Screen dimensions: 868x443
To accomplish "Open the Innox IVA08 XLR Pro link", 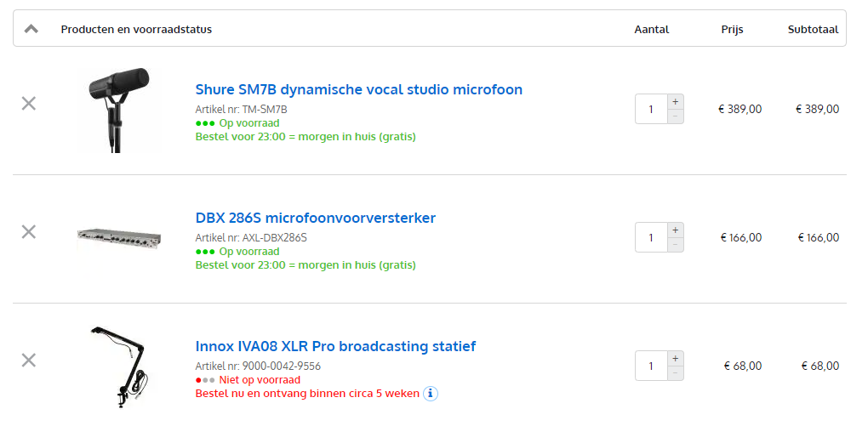I will pyautogui.click(x=335, y=346).
